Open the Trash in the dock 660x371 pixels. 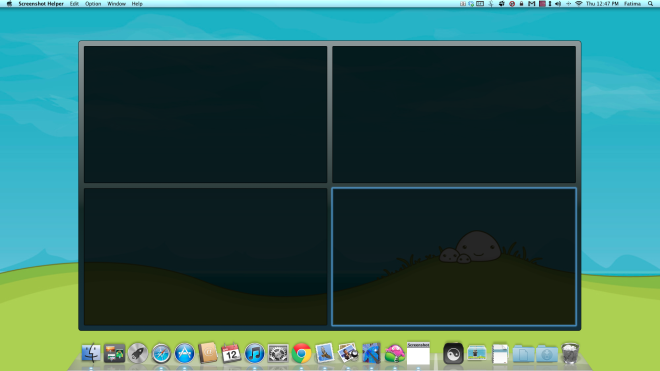(570, 353)
